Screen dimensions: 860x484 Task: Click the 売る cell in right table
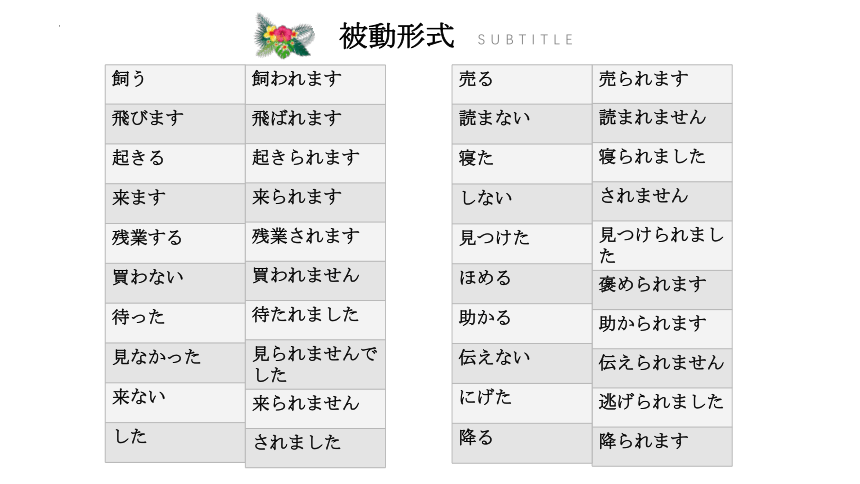522,85
